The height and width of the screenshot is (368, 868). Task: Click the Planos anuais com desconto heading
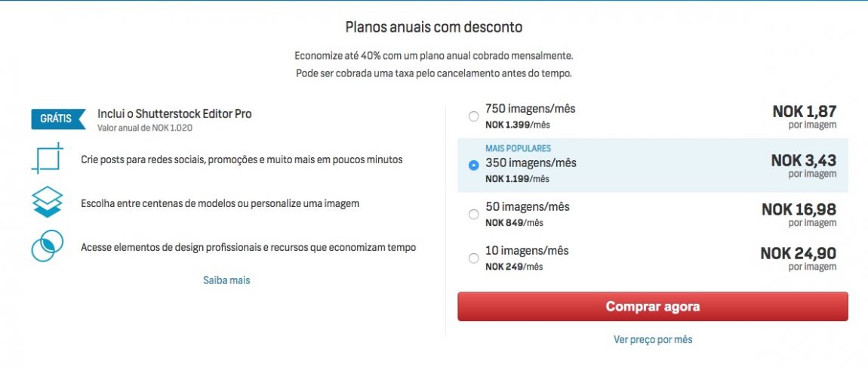click(434, 26)
